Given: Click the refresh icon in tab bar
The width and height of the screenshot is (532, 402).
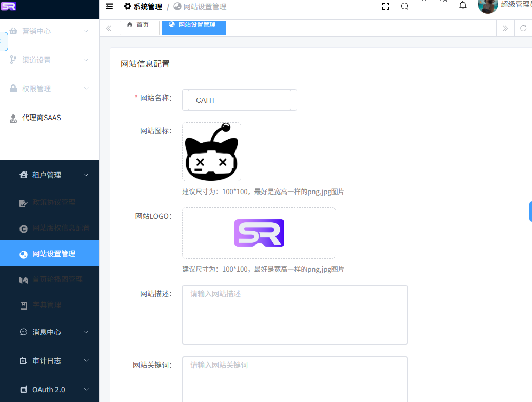Looking at the screenshot, I should (x=523, y=28).
